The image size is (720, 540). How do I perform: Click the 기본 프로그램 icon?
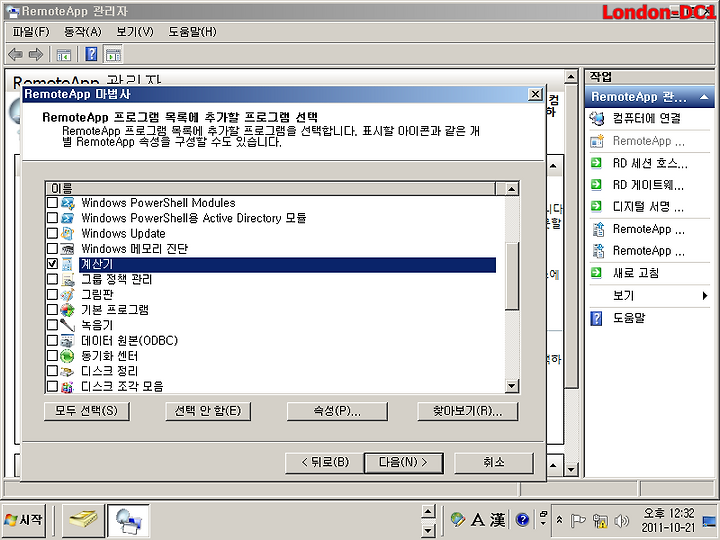[x=68, y=310]
